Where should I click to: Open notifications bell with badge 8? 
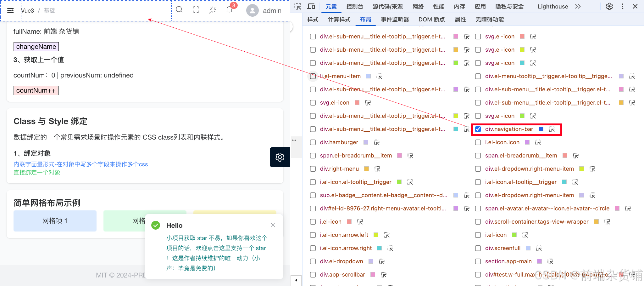click(230, 10)
